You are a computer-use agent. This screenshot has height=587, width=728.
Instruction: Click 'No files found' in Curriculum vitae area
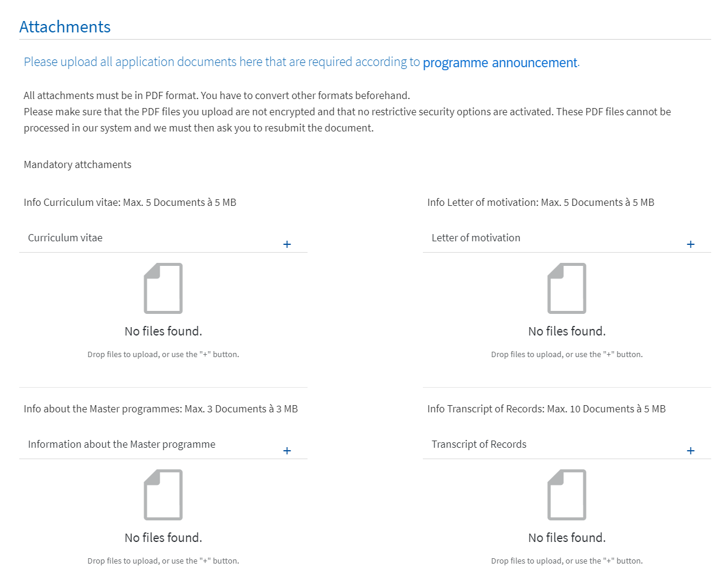(163, 331)
